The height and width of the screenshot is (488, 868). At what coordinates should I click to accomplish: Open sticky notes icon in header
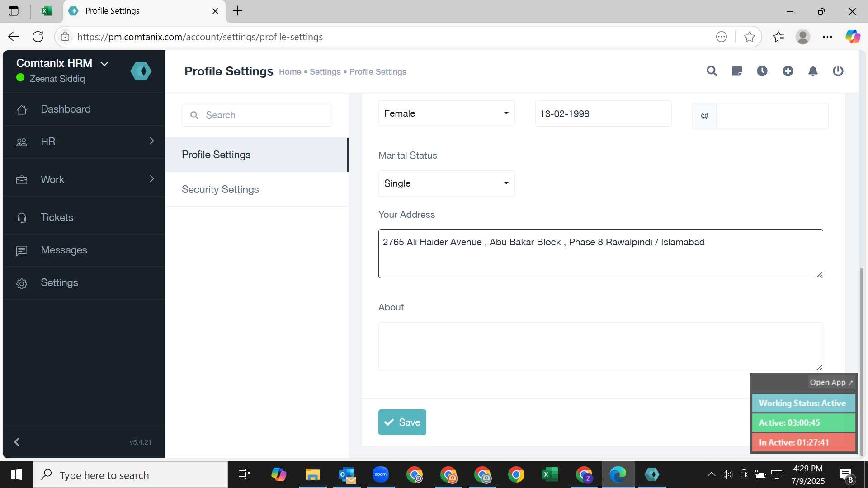point(737,71)
